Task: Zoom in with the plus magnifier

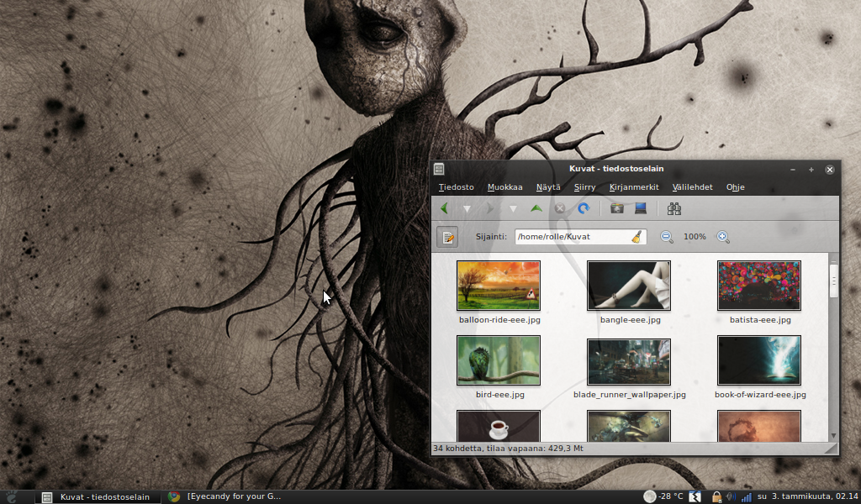Action: tap(723, 237)
